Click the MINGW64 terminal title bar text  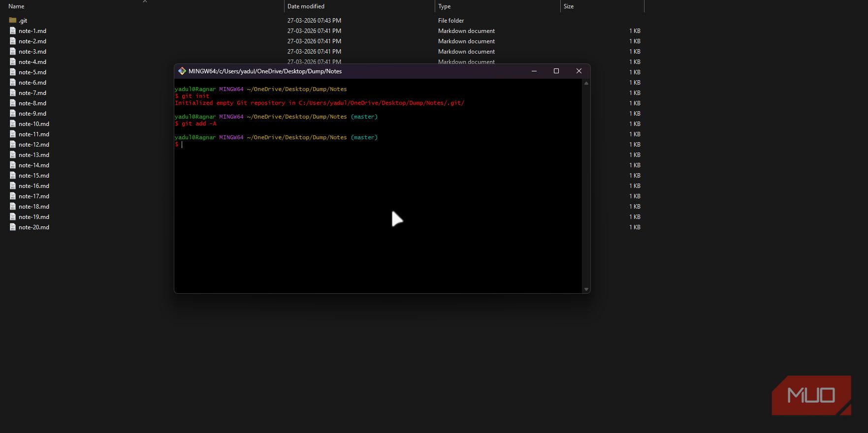point(265,71)
